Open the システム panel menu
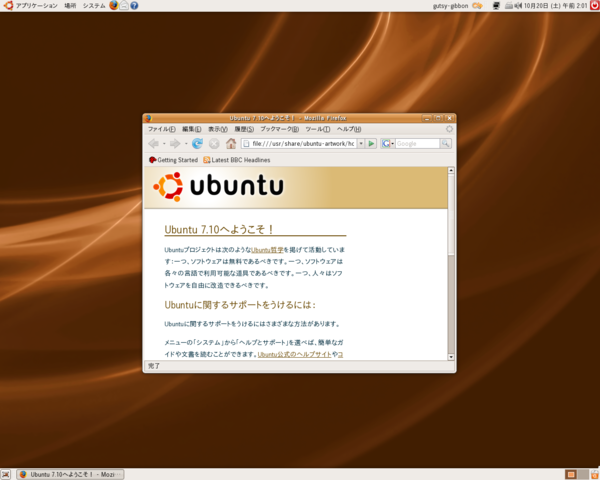Screen dimensions: 600x480 point(94,5)
